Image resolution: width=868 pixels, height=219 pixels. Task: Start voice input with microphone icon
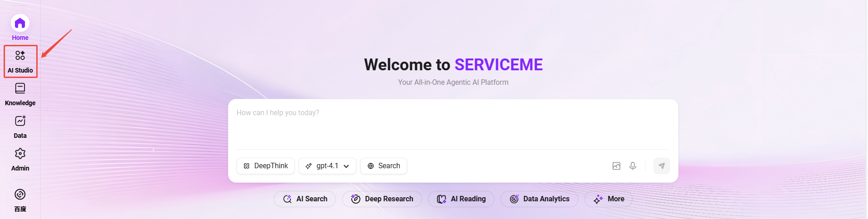pos(633,166)
